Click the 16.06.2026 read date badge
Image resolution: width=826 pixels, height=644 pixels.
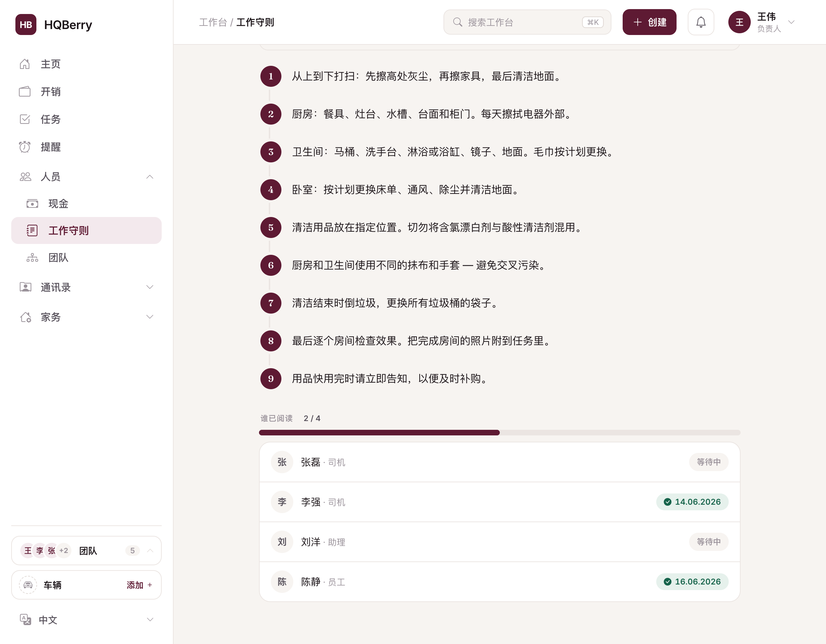point(692,582)
